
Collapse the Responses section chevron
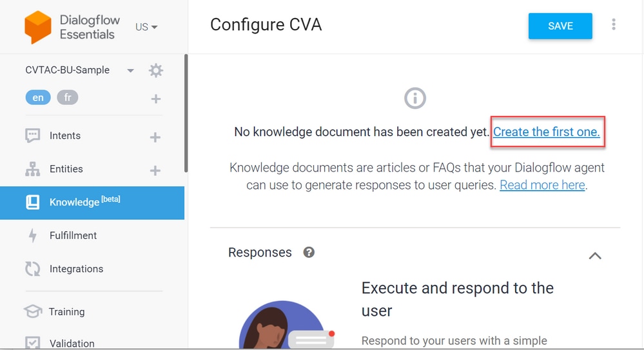coord(595,256)
